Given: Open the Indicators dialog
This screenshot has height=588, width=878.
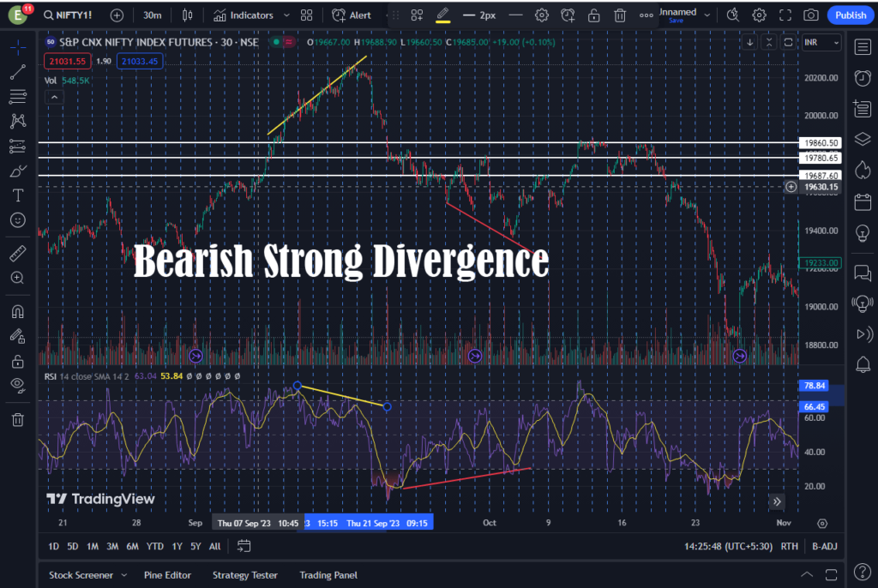Looking at the screenshot, I should point(244,15).
